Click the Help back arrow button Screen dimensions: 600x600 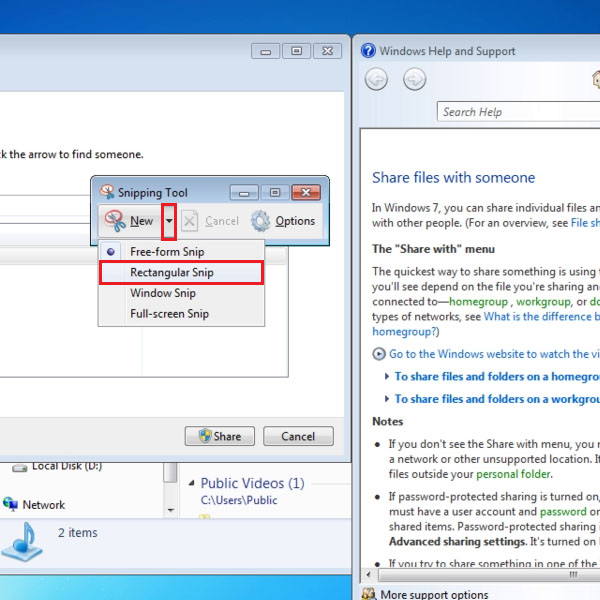376,79
